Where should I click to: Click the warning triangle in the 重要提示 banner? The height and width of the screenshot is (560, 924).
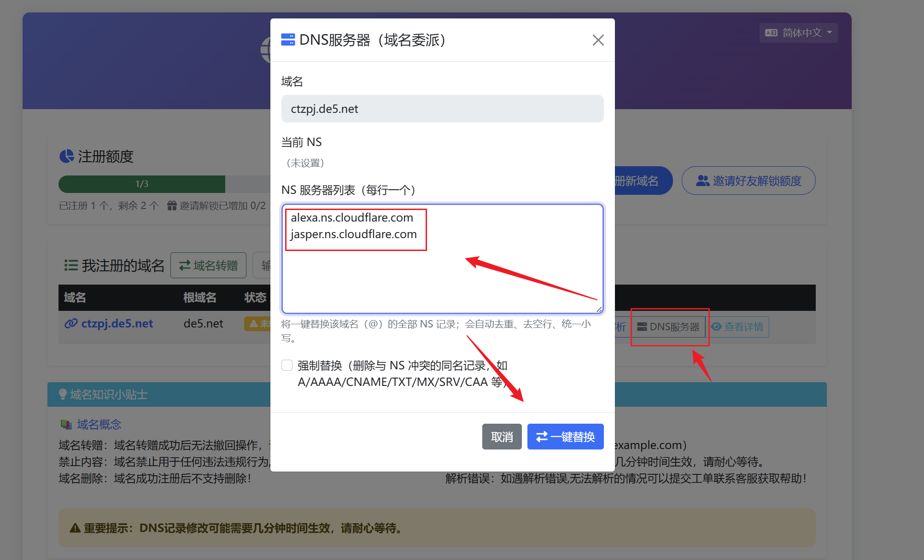click(x=74, y=528)
